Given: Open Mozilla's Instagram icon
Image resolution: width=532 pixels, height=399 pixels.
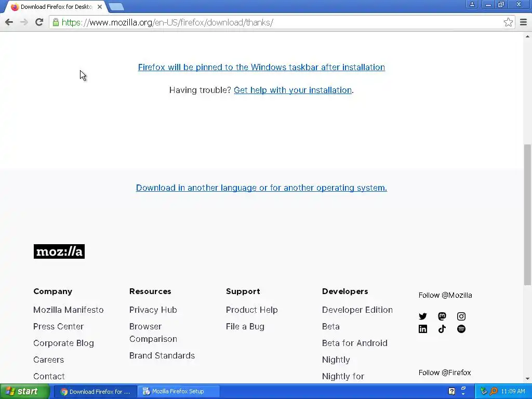Looking at the screenshot, I should click(x=461, y=316).
